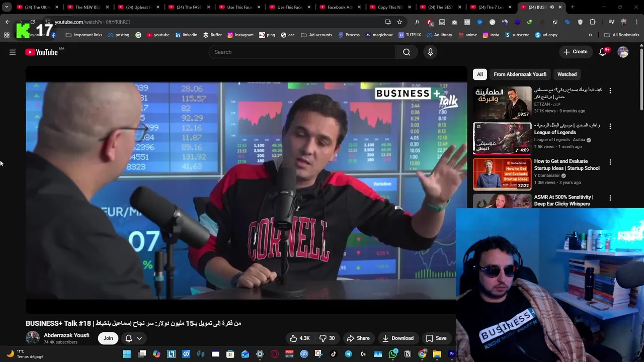
Task: Open the Ad accounts bookmark folder
Action: pos(316,35)
